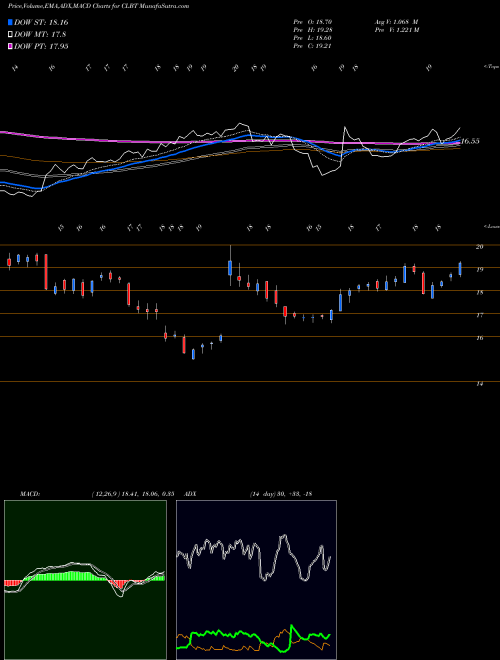
Task: Open the dark blue ADX indicator panel
Action: [x=256, y=580]
